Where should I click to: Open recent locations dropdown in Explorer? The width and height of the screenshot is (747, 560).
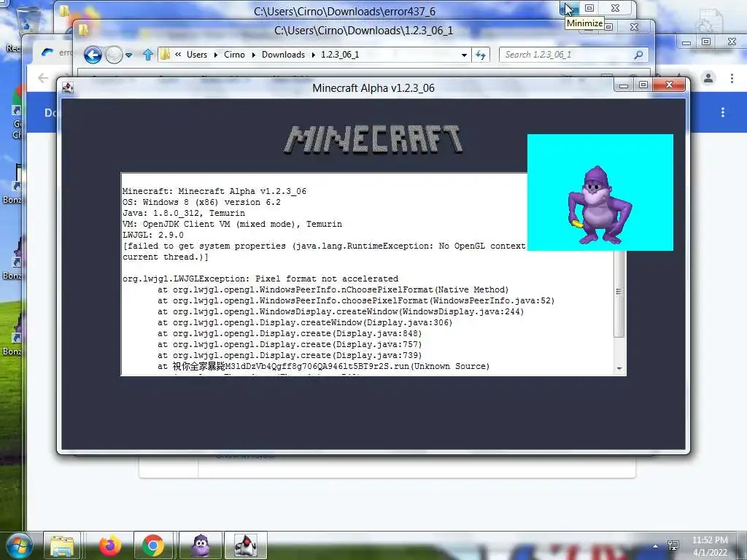point(128,55)
